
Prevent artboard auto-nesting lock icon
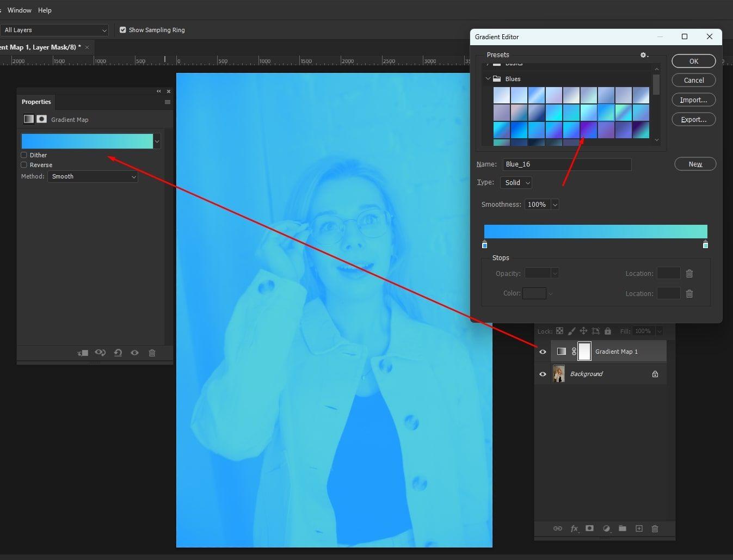[596, 331]
